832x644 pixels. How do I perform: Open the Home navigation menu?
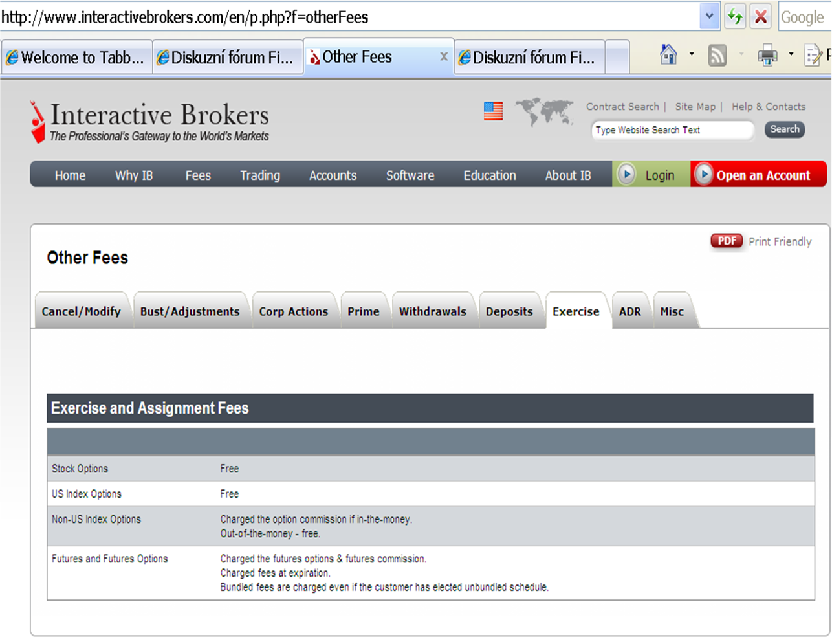(x=70, y=175)
